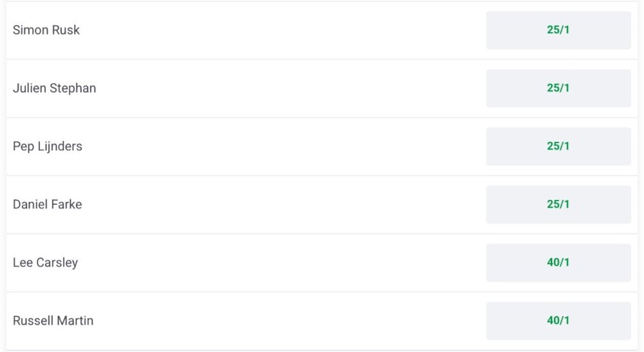Click the Simon Rusk name label
Image resolution: width=644 pixels, height=352 pixels.
[46, 30]
